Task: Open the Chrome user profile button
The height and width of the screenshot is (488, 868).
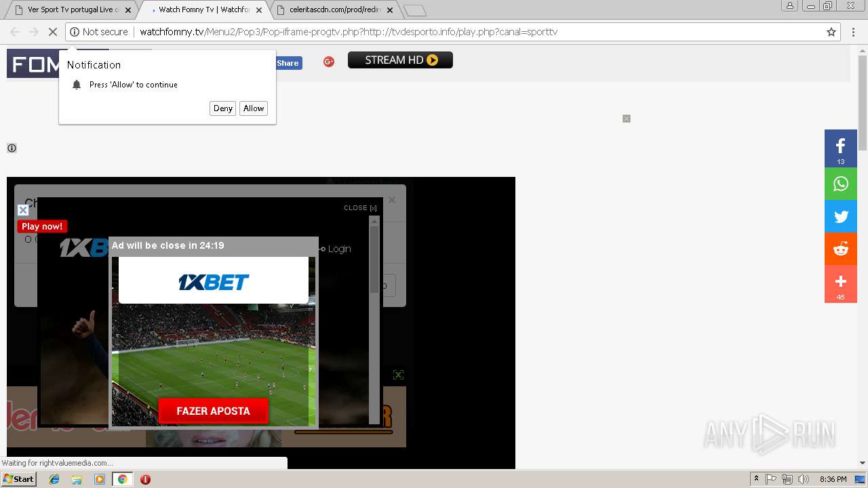Action: point(790,5)
